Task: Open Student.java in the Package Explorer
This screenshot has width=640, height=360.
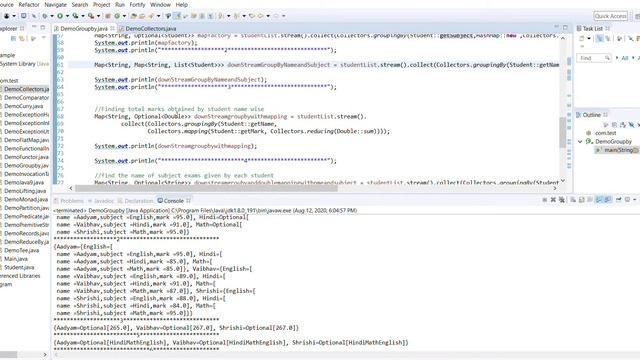Action: (19, 268)
